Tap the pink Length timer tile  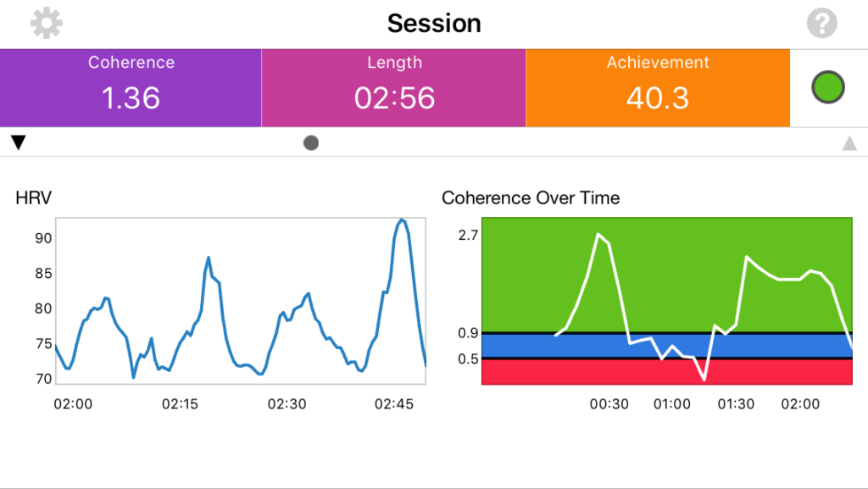[394, 88]
